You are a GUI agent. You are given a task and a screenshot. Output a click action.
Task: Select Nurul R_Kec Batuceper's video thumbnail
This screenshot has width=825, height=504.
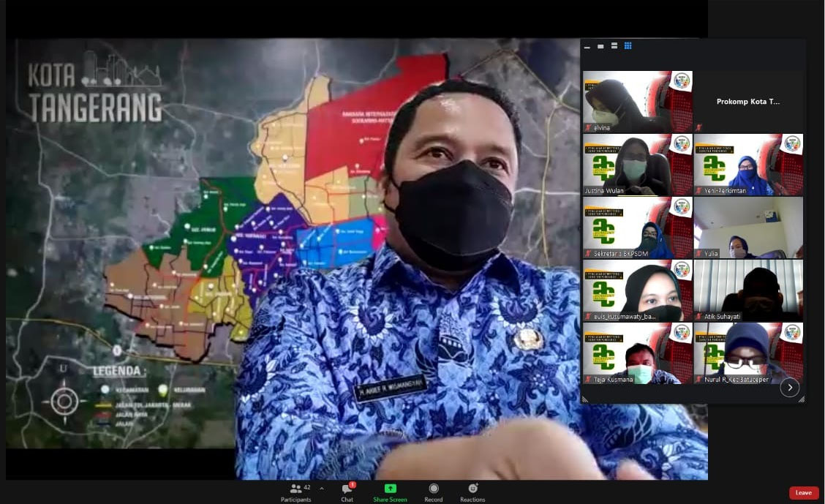[x=748, y=353]
